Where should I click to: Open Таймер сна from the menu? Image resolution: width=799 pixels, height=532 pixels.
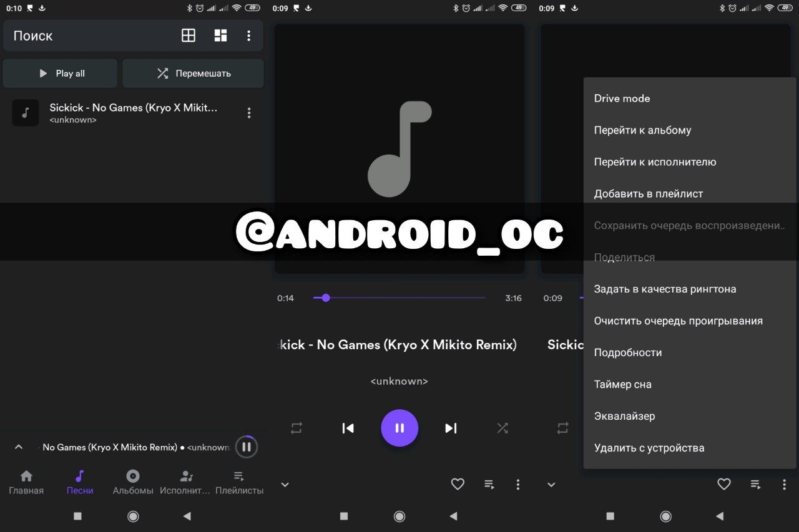pos(690,385)
